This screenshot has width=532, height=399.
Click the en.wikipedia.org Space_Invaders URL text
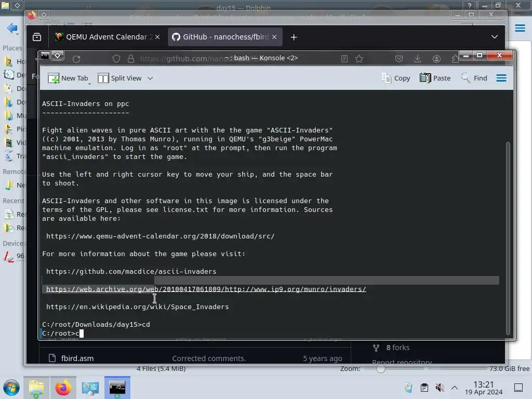(x=137, y=307)
